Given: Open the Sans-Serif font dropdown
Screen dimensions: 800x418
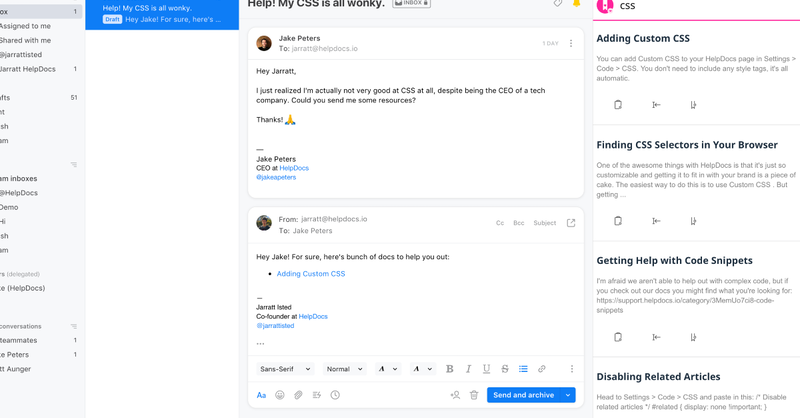Looking at the screenshot, I should coord(285,368).
